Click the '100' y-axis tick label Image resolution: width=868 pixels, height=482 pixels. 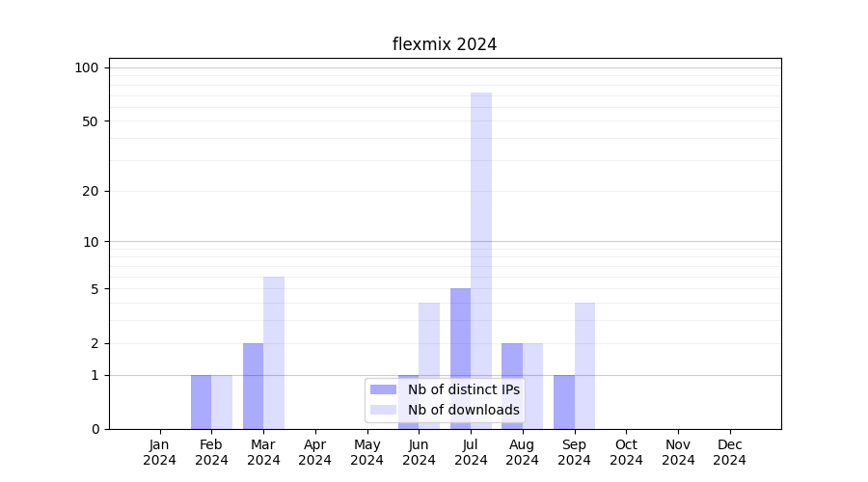coord(87,67)
